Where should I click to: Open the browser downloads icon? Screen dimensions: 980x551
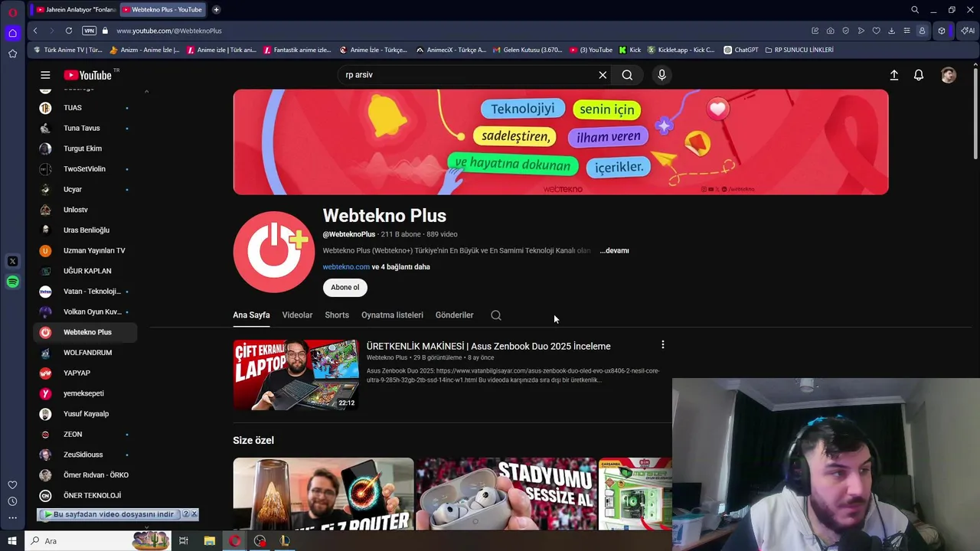[x=892, y=31]
